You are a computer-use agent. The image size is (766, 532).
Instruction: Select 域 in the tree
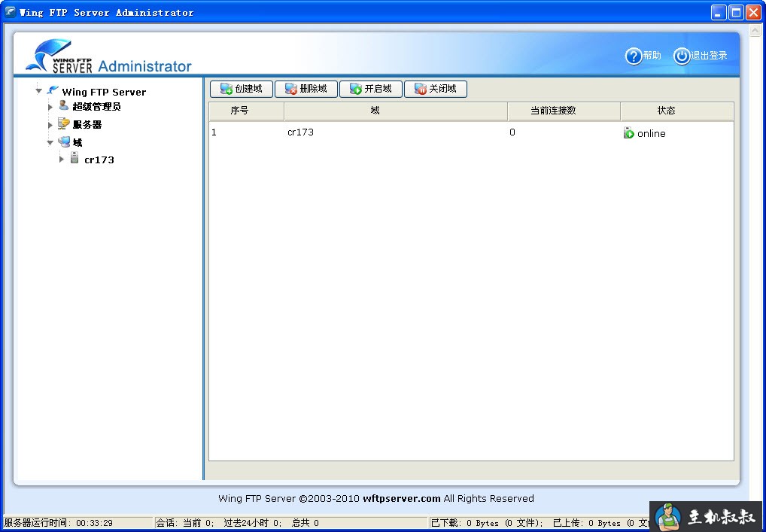78,143
